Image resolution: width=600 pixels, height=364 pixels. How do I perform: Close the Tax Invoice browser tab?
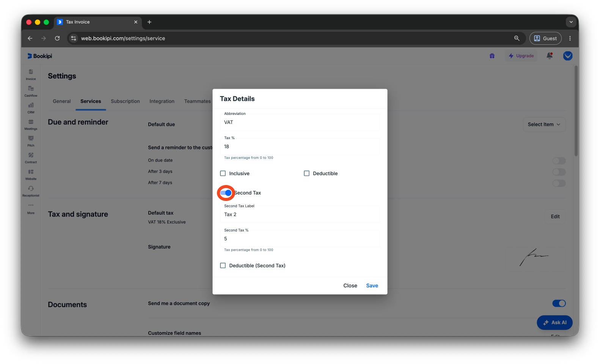click(x=136, y=22)
